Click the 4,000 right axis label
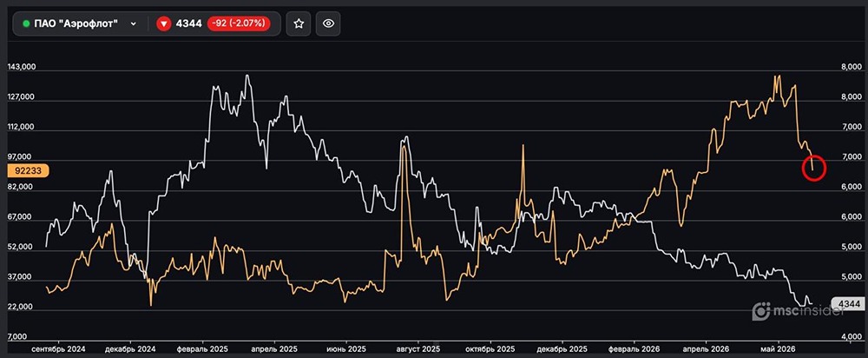This screenshot has height=358, width=868. (x=852, y=337)
